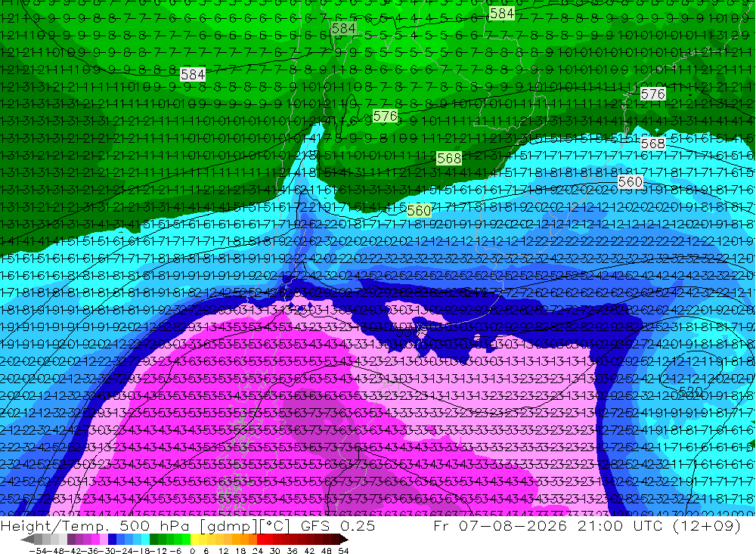Click the light-green 568 contour label
756x554 pixels.
(x=449, y=158)
